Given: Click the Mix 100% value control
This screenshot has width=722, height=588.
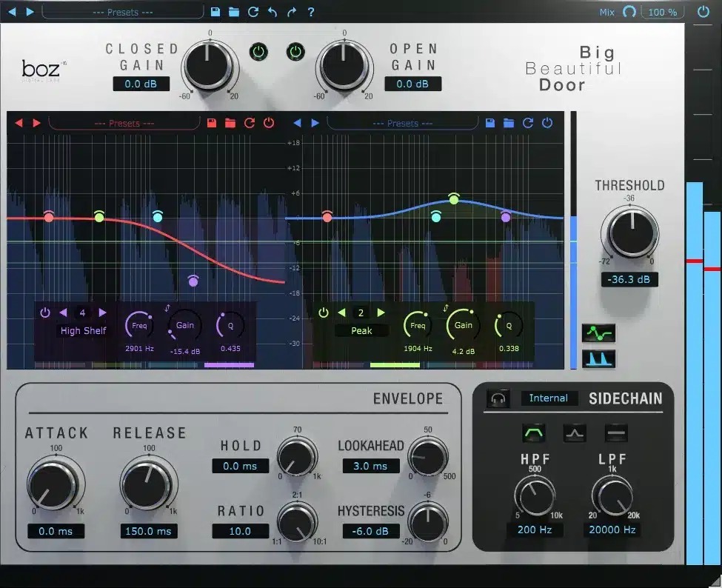Looking at the screenshot, I should click(x=663, y=11).
